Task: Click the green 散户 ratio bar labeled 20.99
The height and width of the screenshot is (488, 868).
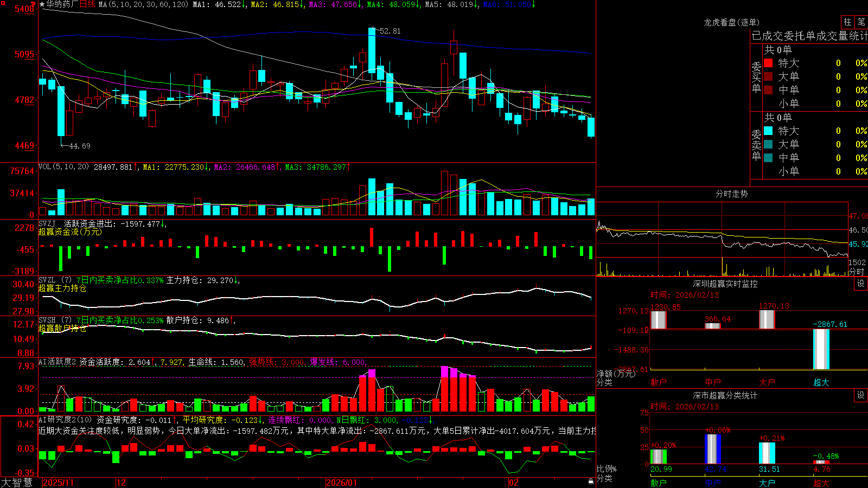Action: pyautogui.click(x=658, y=457)
